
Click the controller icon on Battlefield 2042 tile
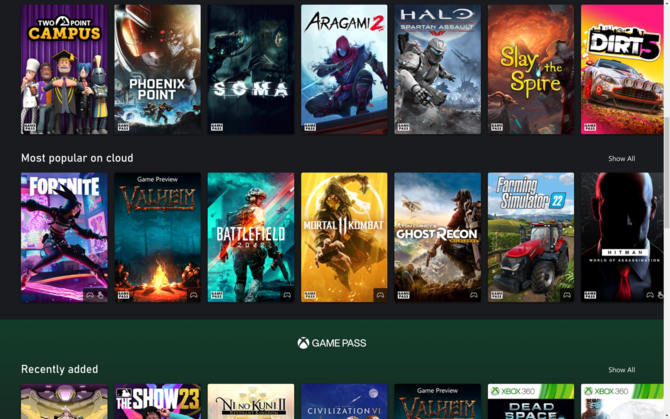coord(287,295)
